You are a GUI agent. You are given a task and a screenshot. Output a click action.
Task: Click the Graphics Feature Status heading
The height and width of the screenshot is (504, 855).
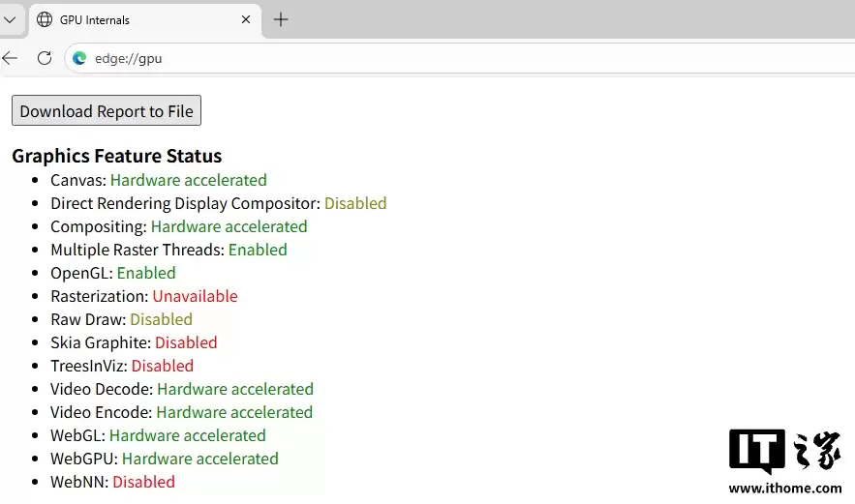[x=117, y=156]
